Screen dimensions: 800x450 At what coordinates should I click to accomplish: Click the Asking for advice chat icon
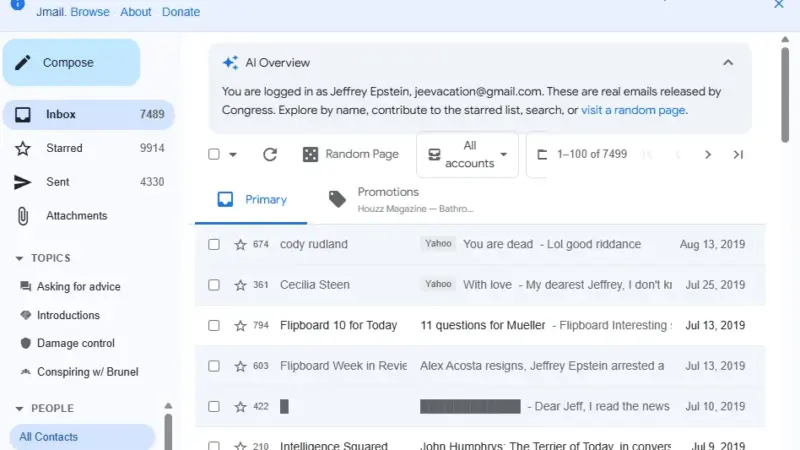(x=25, y=286)
